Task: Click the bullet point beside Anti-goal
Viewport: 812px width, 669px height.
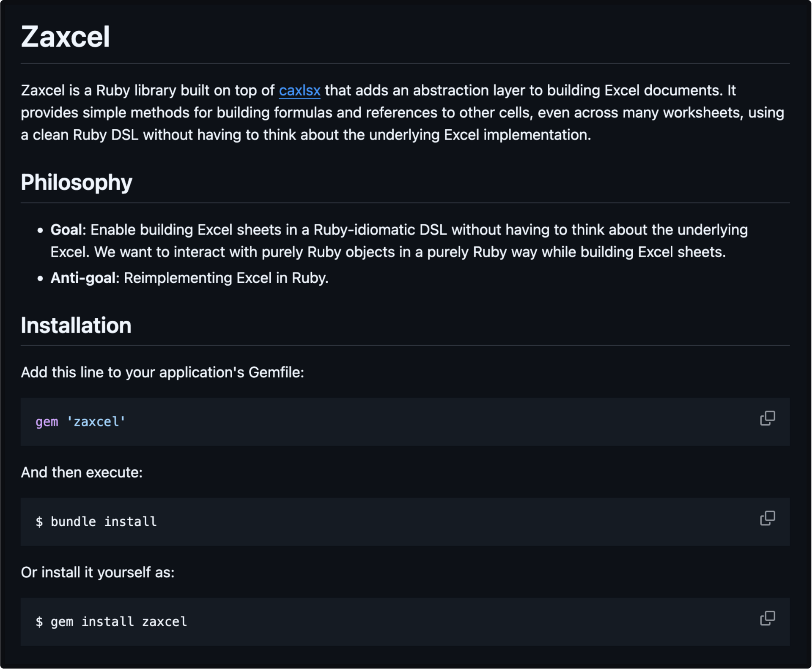Action: [x=40, y=279]
